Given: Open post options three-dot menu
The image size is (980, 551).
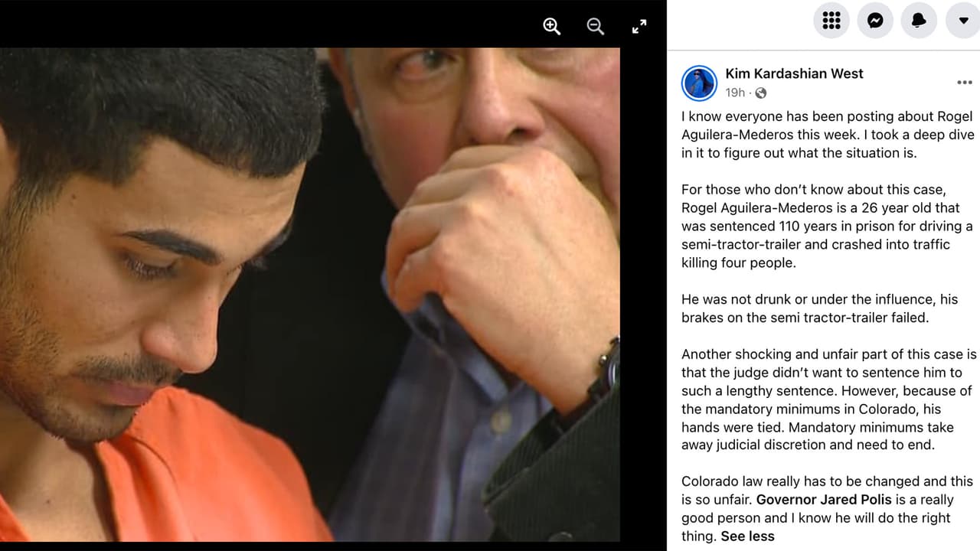Looking at the screenshot, I should point(965,83).
